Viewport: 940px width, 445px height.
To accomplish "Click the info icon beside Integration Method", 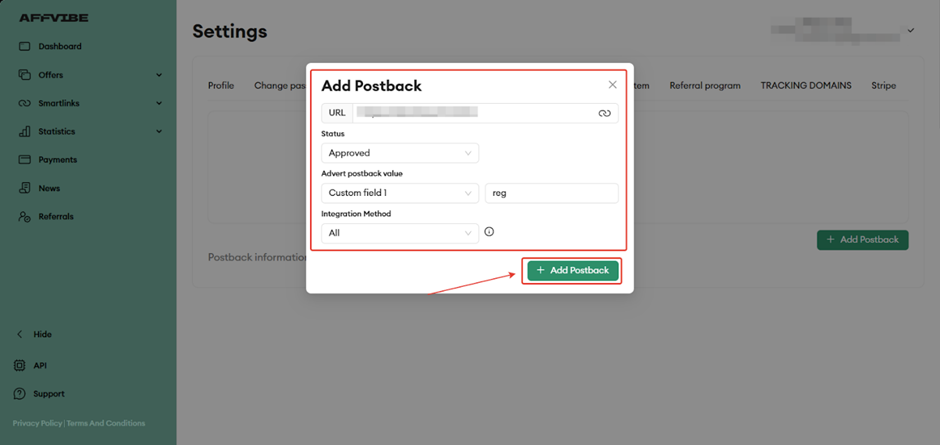I will pos(489,232).
